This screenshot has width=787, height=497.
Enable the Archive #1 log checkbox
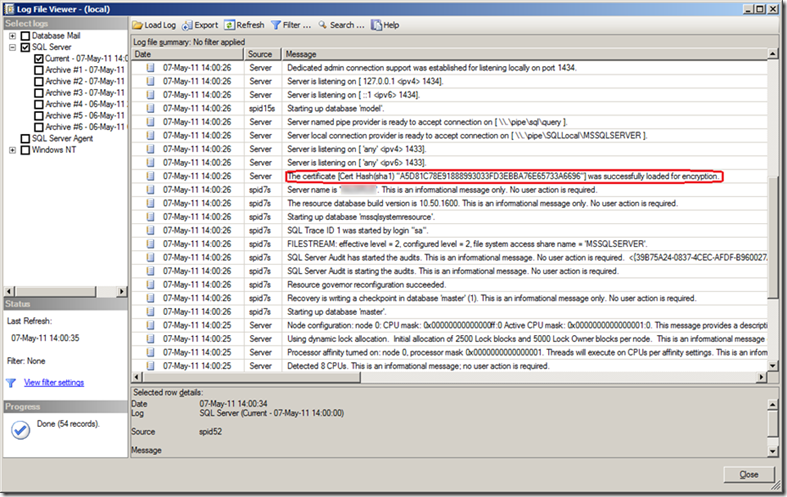[x=38, y=70]
